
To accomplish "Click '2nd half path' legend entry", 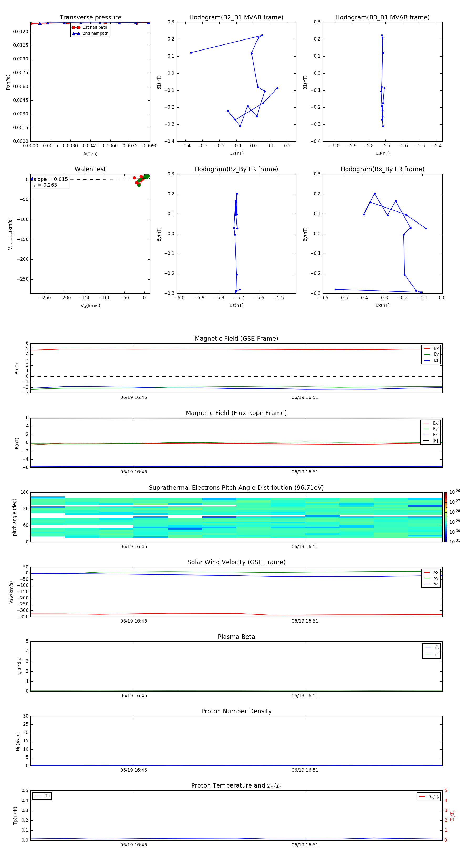I will coord(90,33).
